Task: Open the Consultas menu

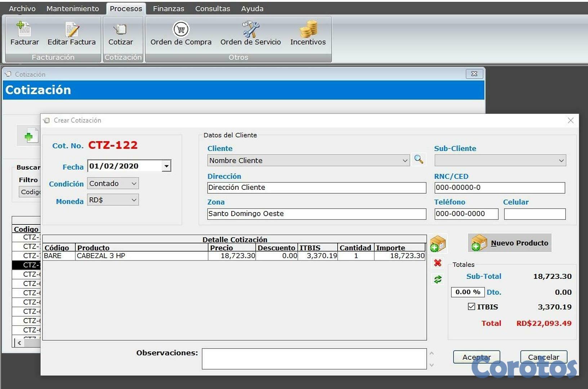Action: [x=213, y=8]
